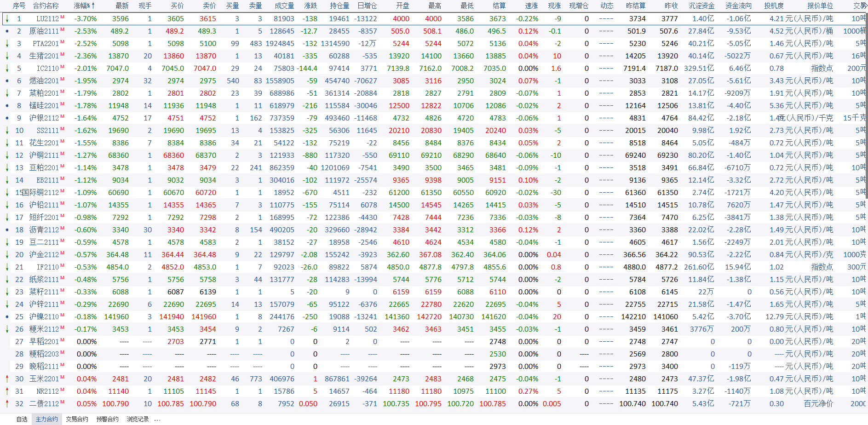Select the 沪镍2110 contract name
The image size is (868, 425).
pyautogui.click(x=44, y=317)
